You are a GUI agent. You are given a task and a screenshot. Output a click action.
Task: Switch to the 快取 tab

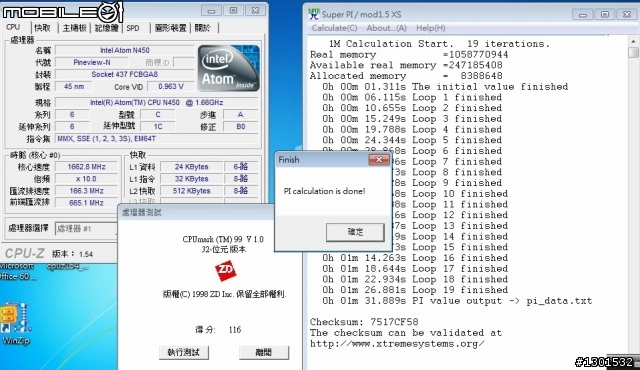point(42,28)
